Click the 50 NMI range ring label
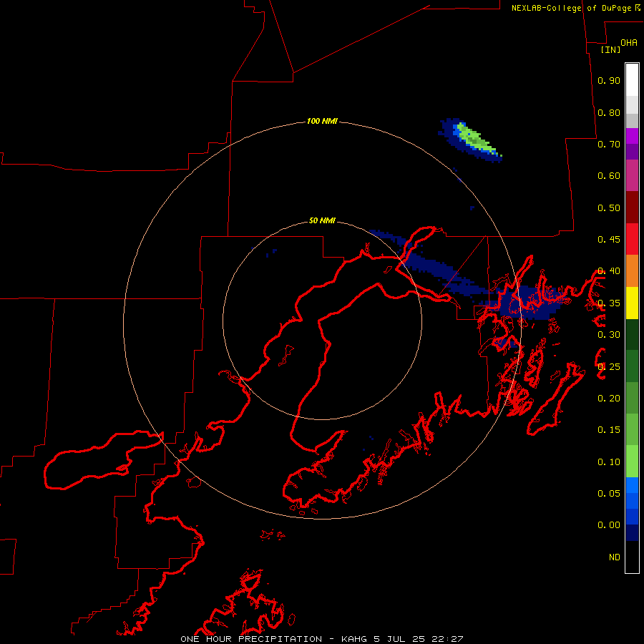644x644 pixels. 322,221
